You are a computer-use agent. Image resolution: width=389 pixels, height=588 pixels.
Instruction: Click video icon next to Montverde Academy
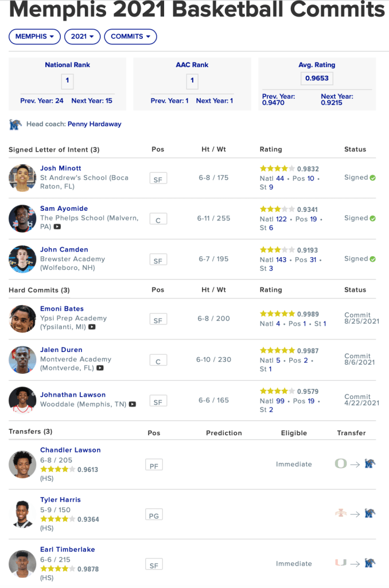coord(100,368)
